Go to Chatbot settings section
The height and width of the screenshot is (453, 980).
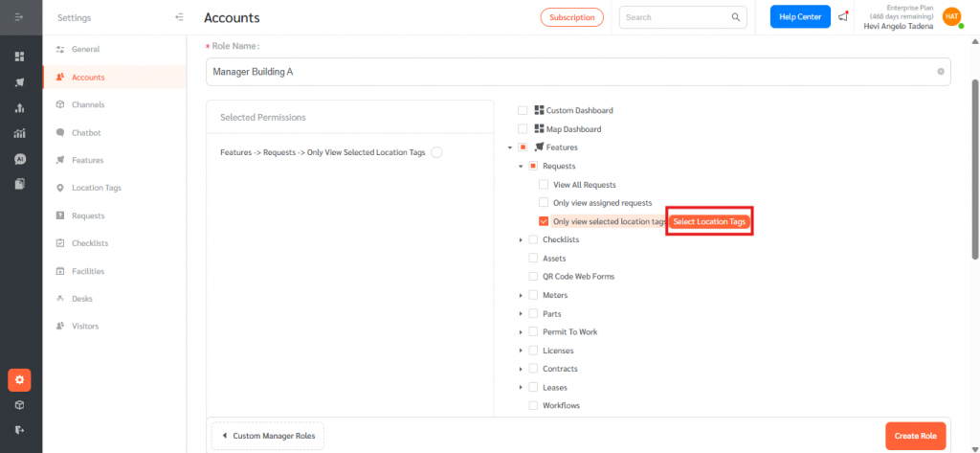click(86, 132)
